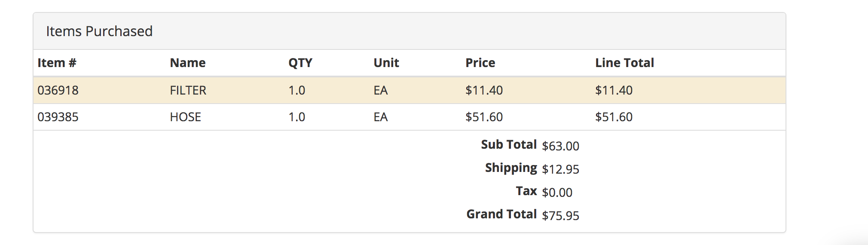The image size is (868, 245).
Task: Select item number 039385
Action: 58,117
